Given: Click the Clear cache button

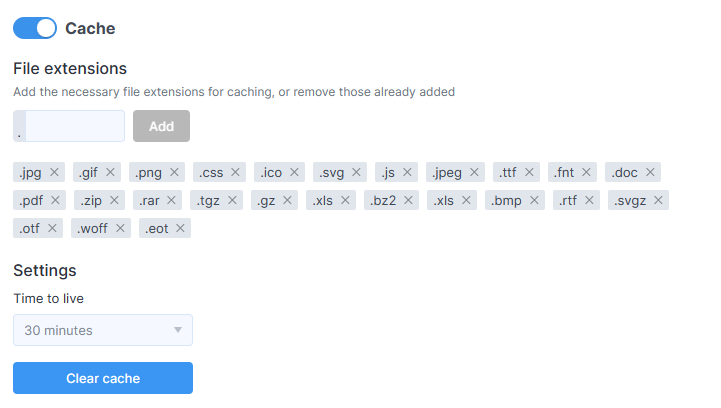Looking at the screenshot, I should (x=103, y=378).
